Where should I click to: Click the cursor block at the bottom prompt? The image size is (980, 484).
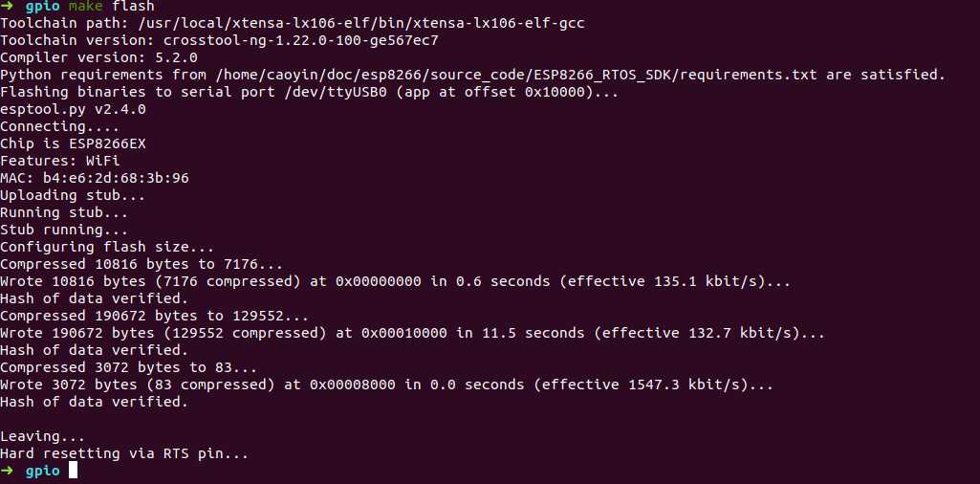coord(73,471)
